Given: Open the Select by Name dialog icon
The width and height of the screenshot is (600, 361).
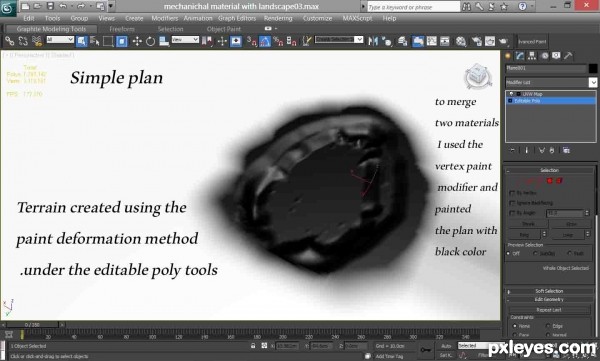Looking at the screenshot, I should pyautogui.click(x=95, y=41).
